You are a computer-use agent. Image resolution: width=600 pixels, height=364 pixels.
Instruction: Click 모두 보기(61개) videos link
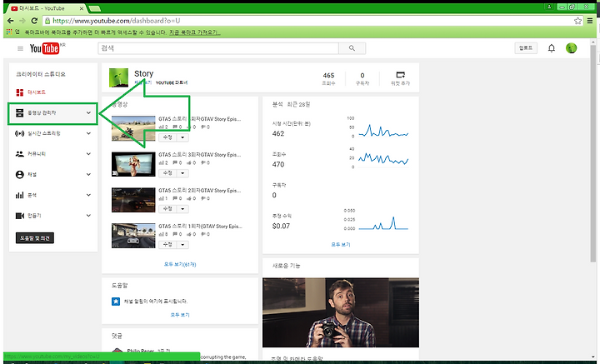[x=180, y=264]
